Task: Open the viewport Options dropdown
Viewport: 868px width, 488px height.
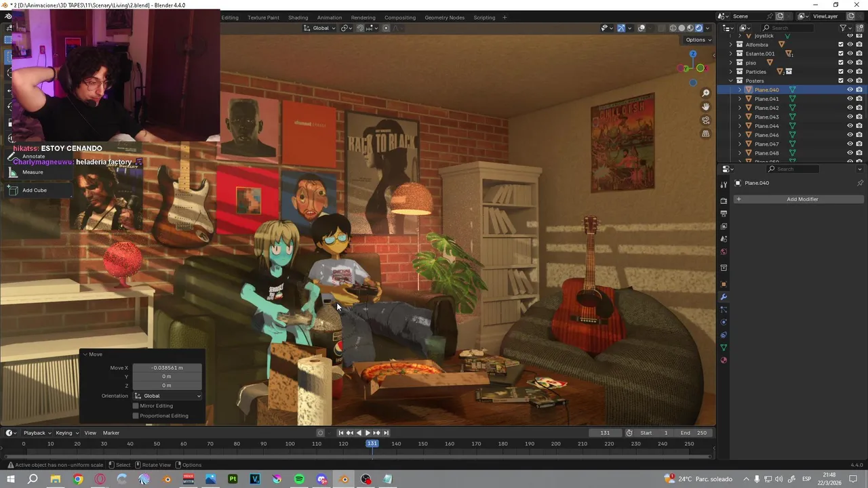Action: click(x=698, y=40)
